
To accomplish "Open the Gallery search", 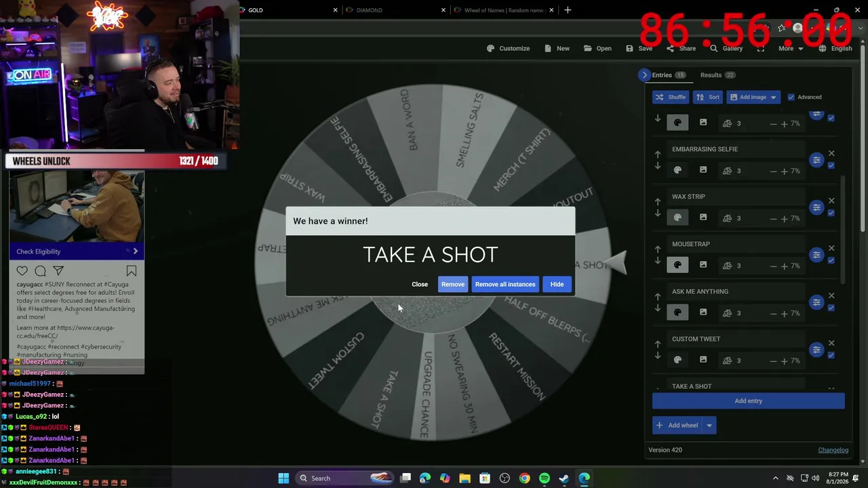I will [x=726, y=48].
